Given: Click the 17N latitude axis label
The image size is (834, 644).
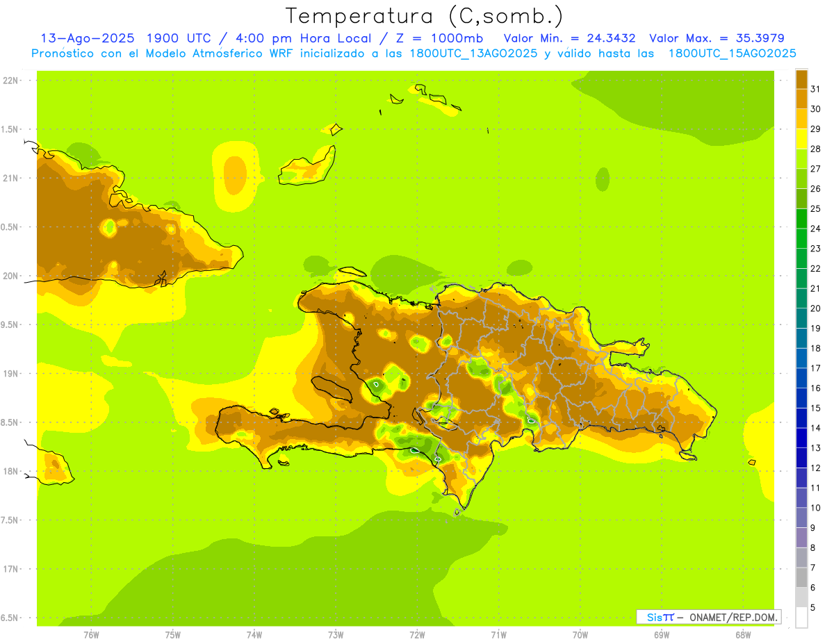Looking at the screenshot, I should click(x=10, y=569).
